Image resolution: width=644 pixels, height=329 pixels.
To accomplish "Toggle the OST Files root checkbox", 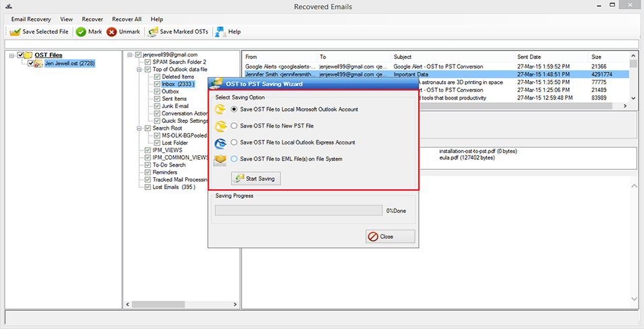I will (21, 54).
